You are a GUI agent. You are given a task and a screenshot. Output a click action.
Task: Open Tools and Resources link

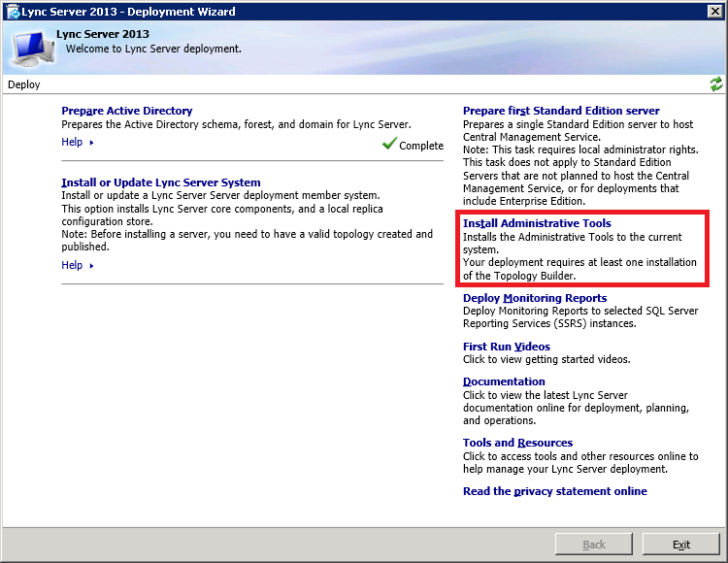point(517,443)
